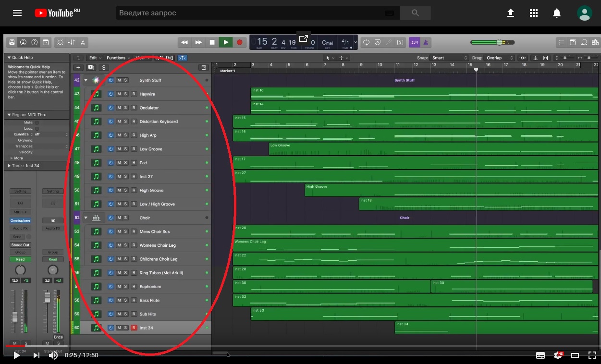Collapse the Choir track stack

pyautogui.click(x=86, y=218)
